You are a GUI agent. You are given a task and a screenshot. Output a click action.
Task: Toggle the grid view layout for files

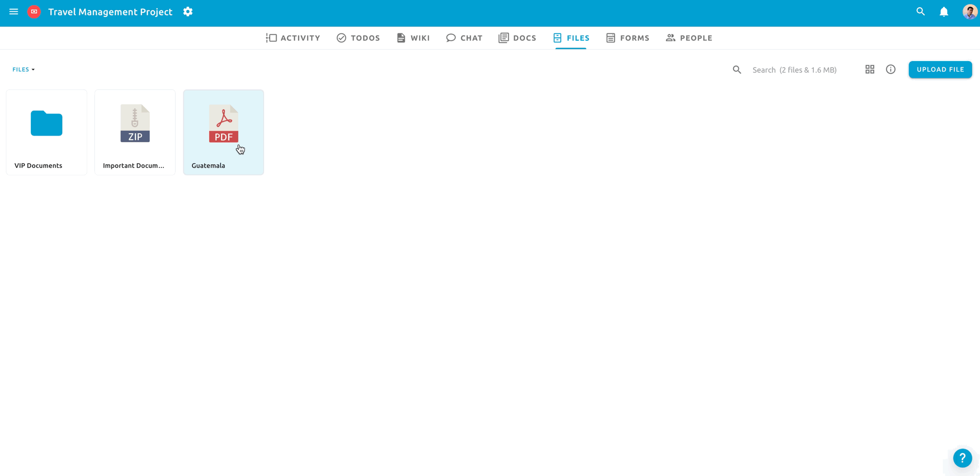pos(869,70)
